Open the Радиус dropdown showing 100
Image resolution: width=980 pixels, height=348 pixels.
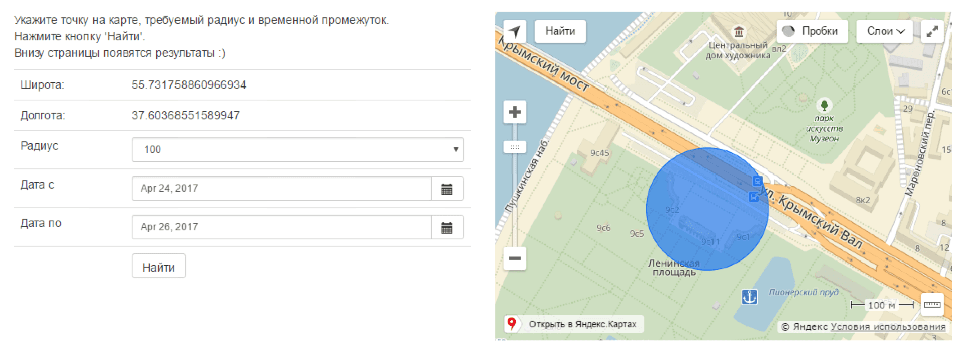pos(297,150)
